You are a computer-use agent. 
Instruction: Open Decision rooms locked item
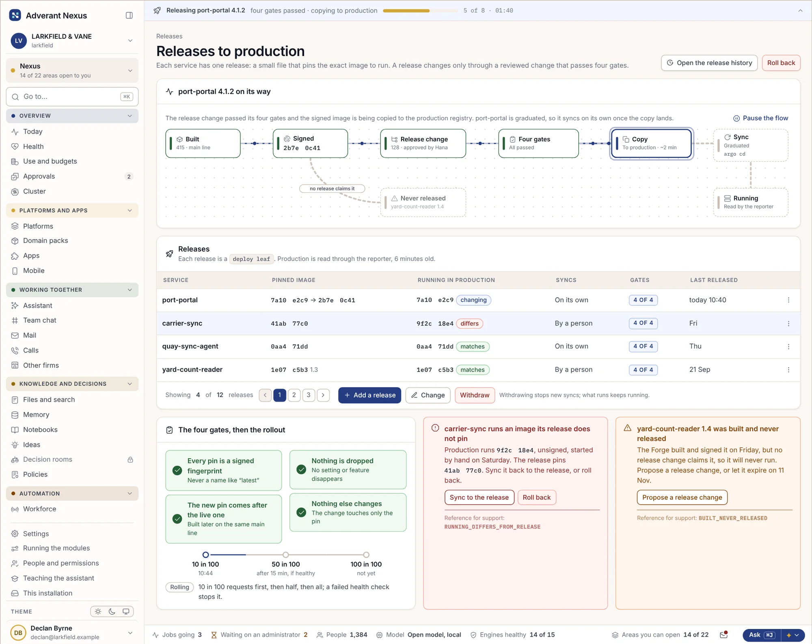click(x=72, y=460)
